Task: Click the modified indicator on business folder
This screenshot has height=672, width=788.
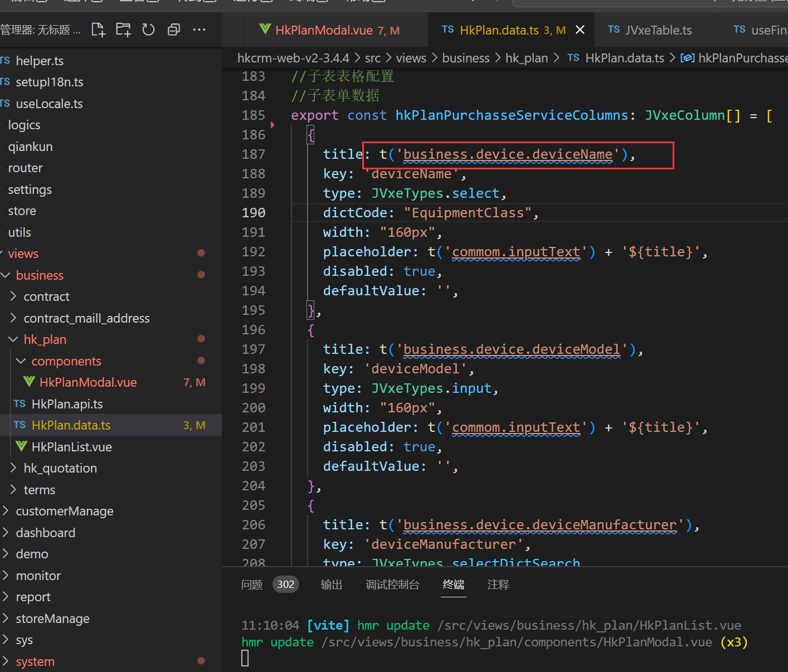Action: point(201,274)
